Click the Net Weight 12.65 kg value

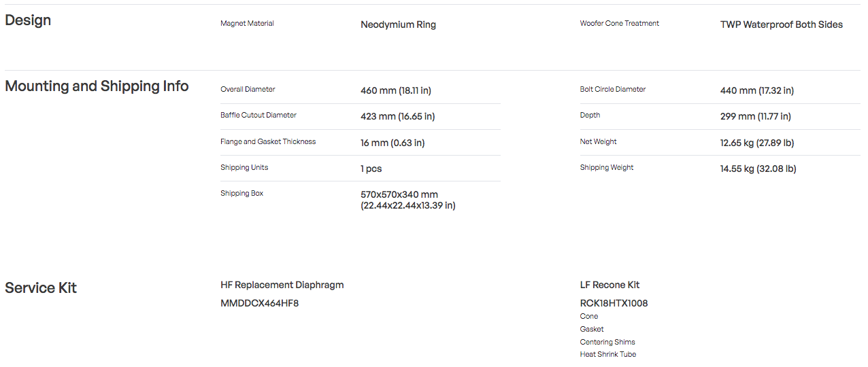tap(757, 143)
